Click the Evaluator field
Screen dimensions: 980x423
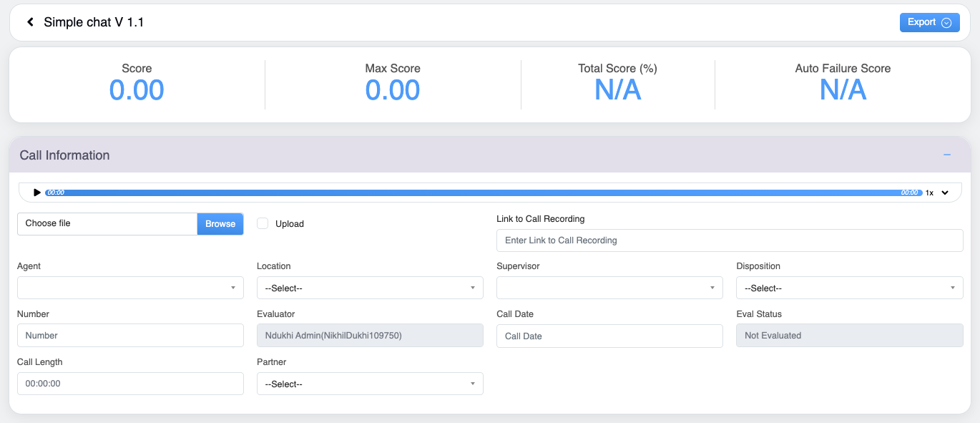[x=369, y=335]
